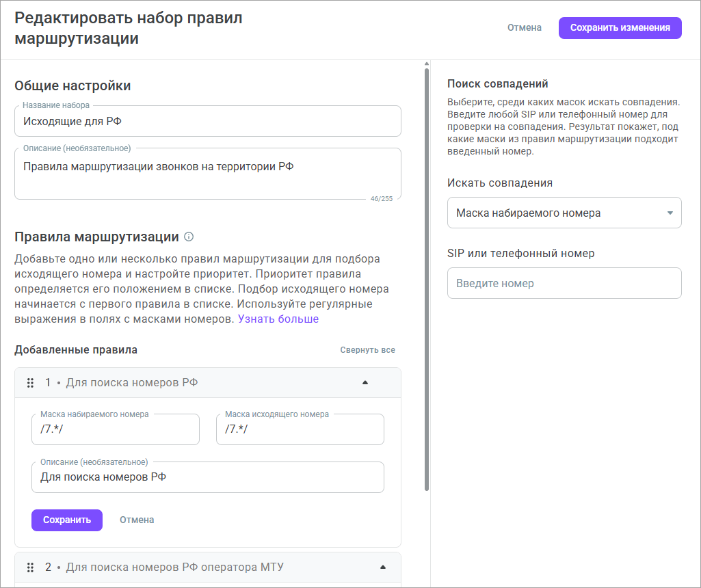Click the info icon next to Правила маршрутизации

click(x=190, y=237)
